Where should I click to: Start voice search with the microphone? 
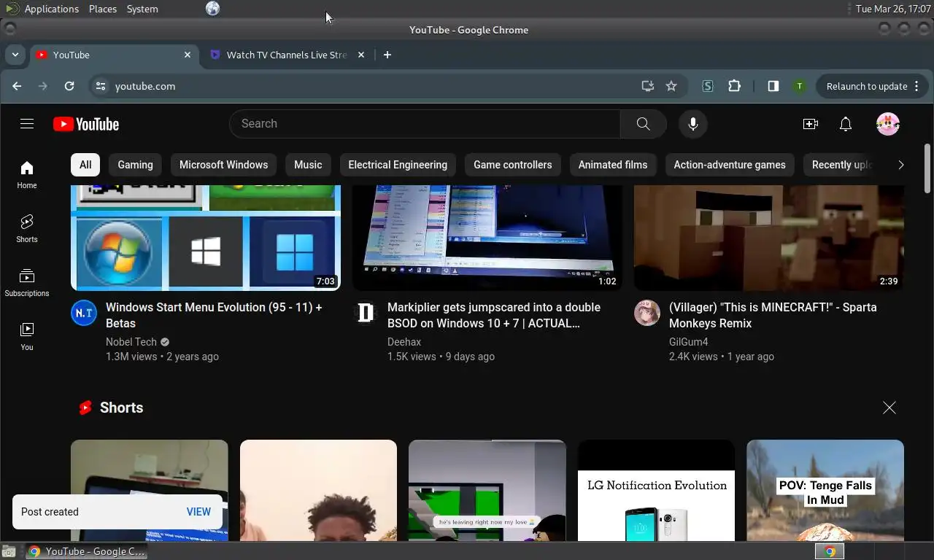pyautogui.click(x=693, y=124)
